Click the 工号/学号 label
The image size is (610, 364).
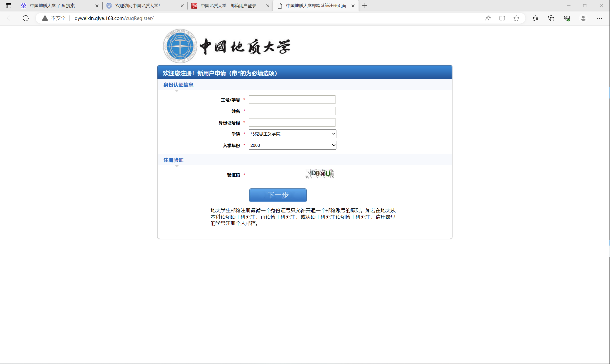(x=230, y=100)
